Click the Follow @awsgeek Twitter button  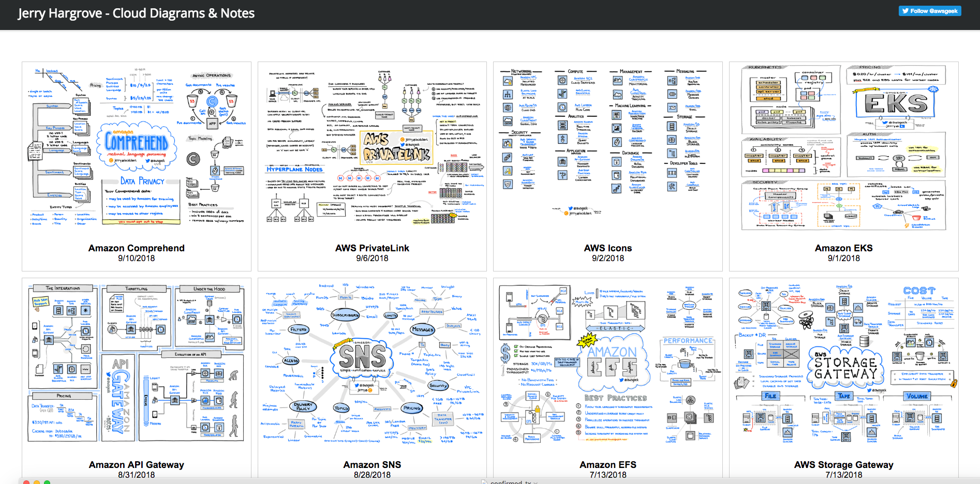click(930, 11)
